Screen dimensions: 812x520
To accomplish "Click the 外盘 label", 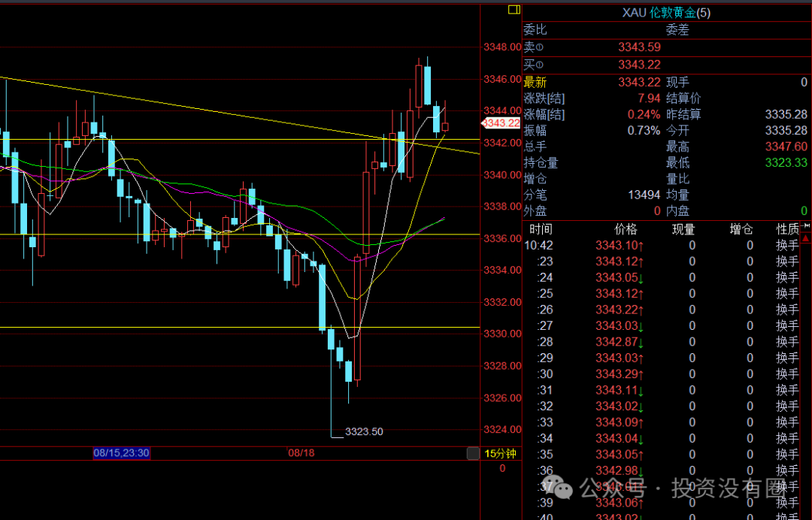I will click(x=535, y=210).
